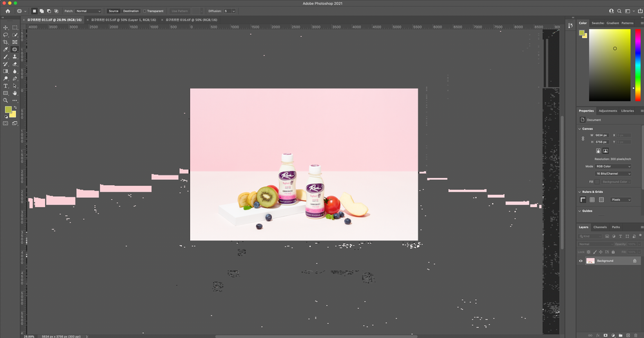Click the Destination patch button
This screenshot has width=644, height=338.
(x=131, y=11)
